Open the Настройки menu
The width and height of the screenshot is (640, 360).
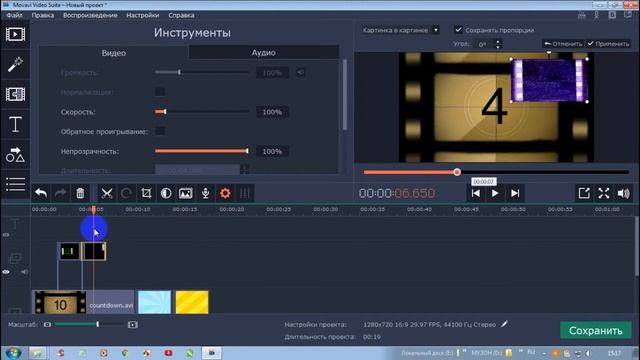tap(142, 15)
